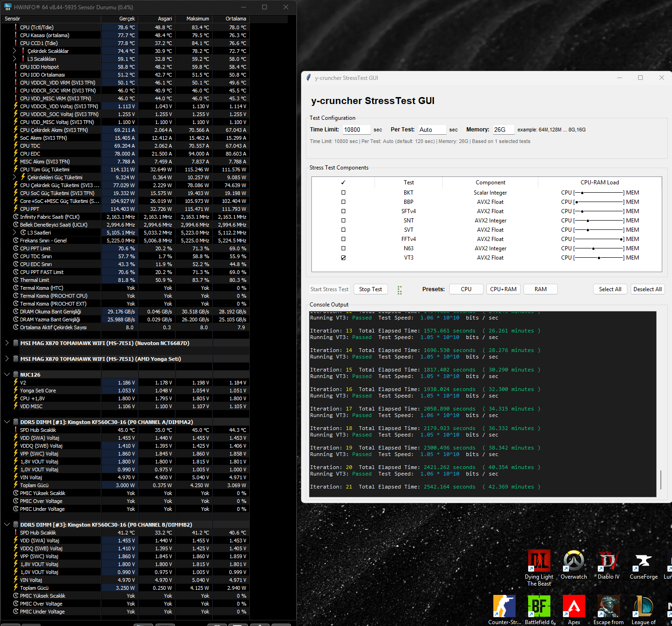
Task: Enable the N63 test checkbox
Action: (343, 248)
